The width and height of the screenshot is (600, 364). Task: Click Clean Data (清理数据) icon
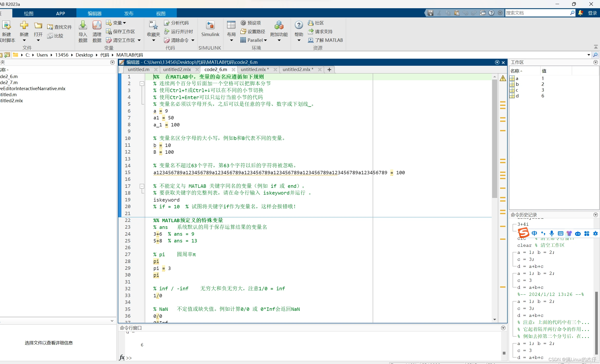97,25
